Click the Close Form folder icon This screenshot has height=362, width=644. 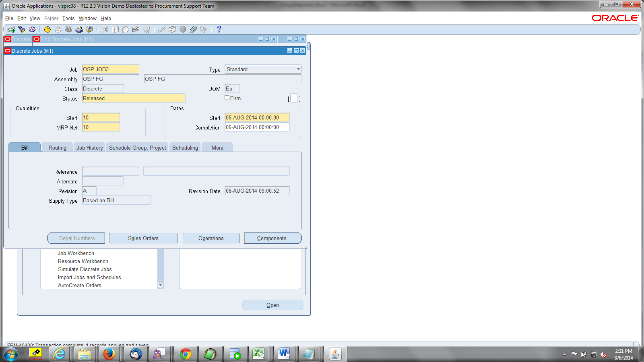point(89,29)
